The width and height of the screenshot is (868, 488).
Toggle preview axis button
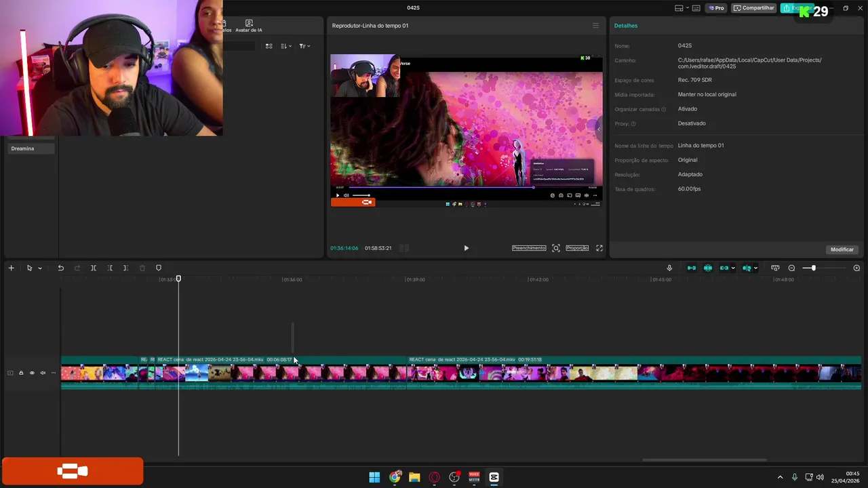tap(747, 268)
